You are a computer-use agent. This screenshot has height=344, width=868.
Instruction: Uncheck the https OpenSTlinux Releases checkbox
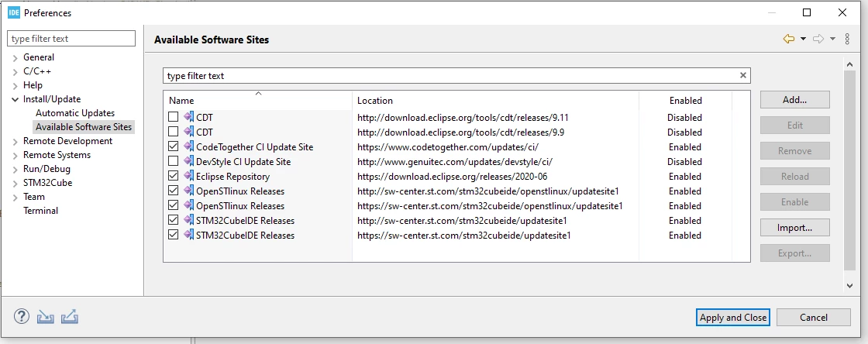point(174,205)
